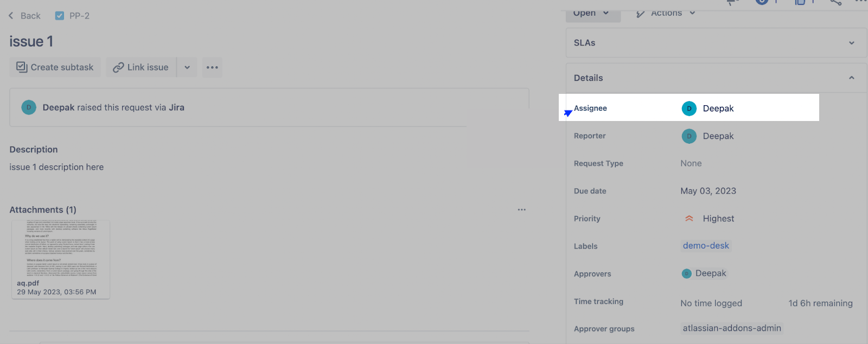
Task: Click the Reporter avatar for Deepak
Action: click(x=689, y=136)
